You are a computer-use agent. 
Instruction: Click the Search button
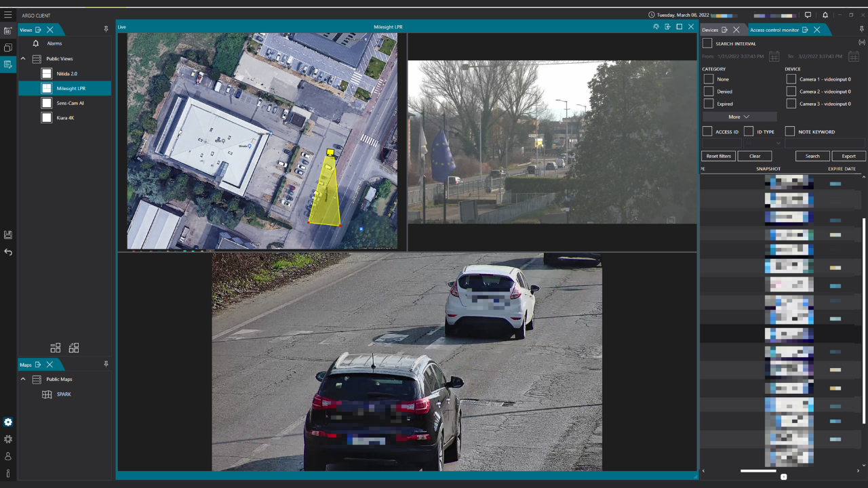coord(812,156)
